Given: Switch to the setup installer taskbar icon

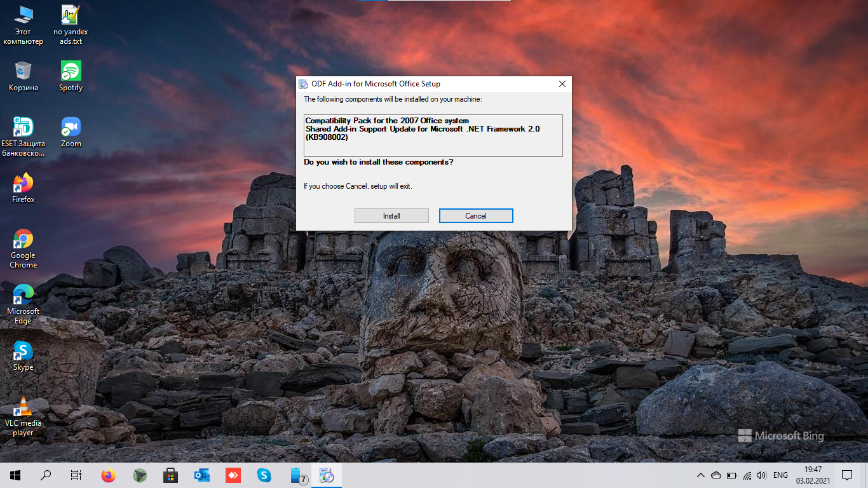Looking at the screenshot, I should pos(327,475).
